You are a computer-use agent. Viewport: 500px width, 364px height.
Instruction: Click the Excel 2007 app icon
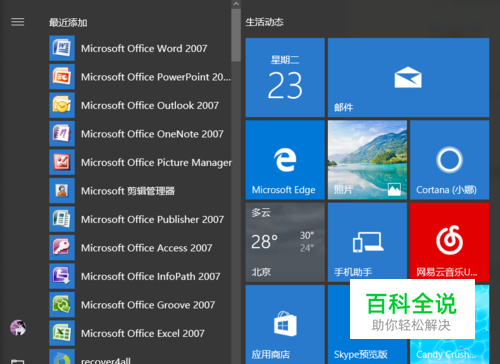tap(62, 333)
